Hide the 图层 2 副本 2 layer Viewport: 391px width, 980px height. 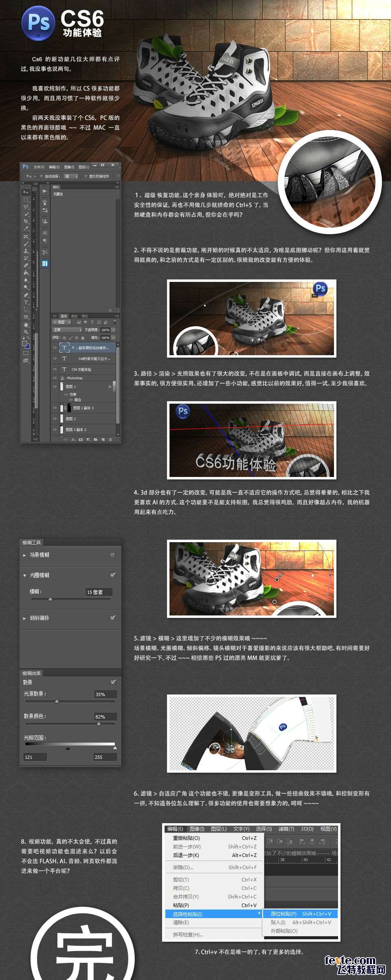coord(55,429)
